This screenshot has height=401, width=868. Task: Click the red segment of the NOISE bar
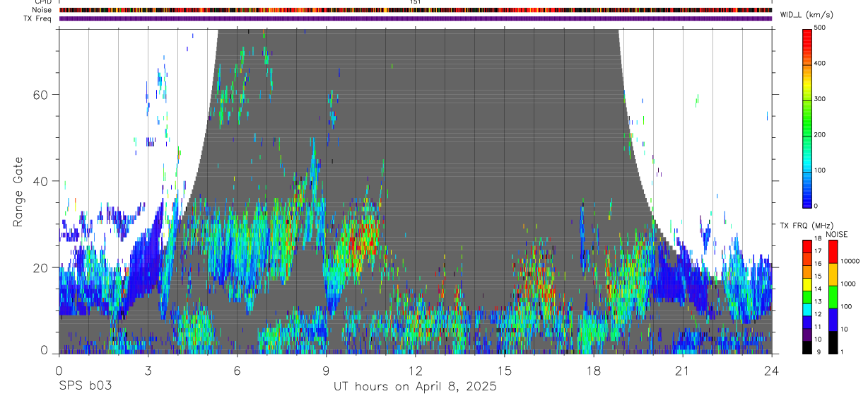coord(833,251)
